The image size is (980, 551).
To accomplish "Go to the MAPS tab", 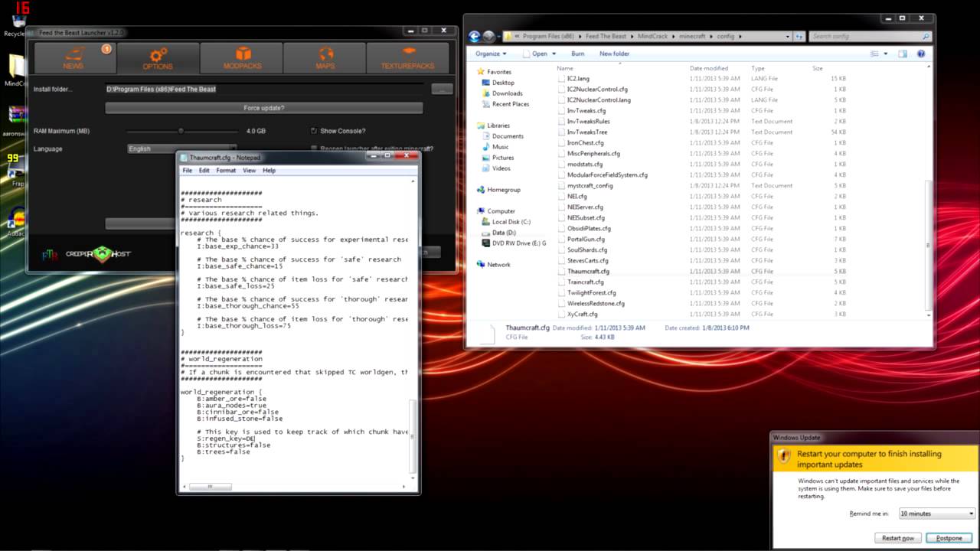I will point(325,57).
